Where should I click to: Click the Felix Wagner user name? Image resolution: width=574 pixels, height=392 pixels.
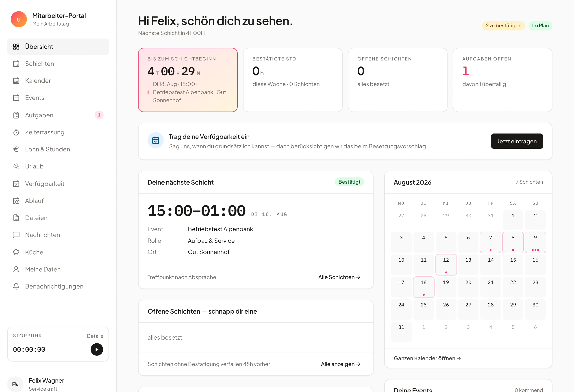pos(46,380)
